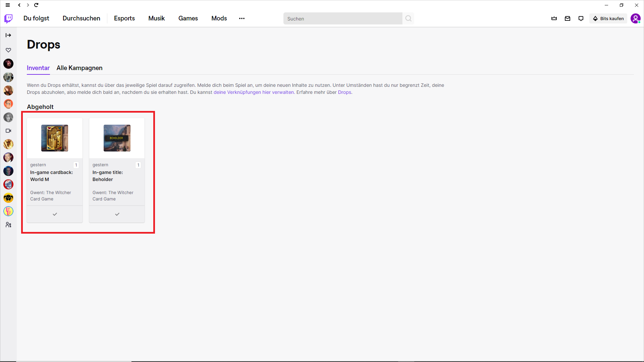Click Gwent game name under cardback drop

click(51, 196)
